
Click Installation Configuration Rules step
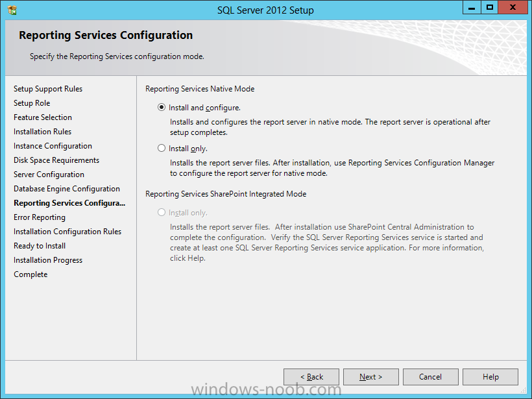(67, 232)
